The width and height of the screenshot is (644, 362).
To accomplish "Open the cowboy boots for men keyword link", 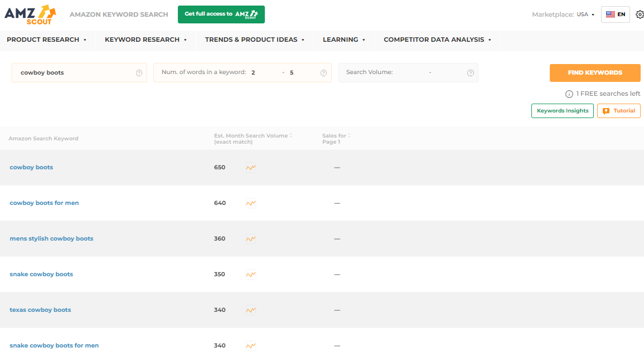I will coord(44,203).
